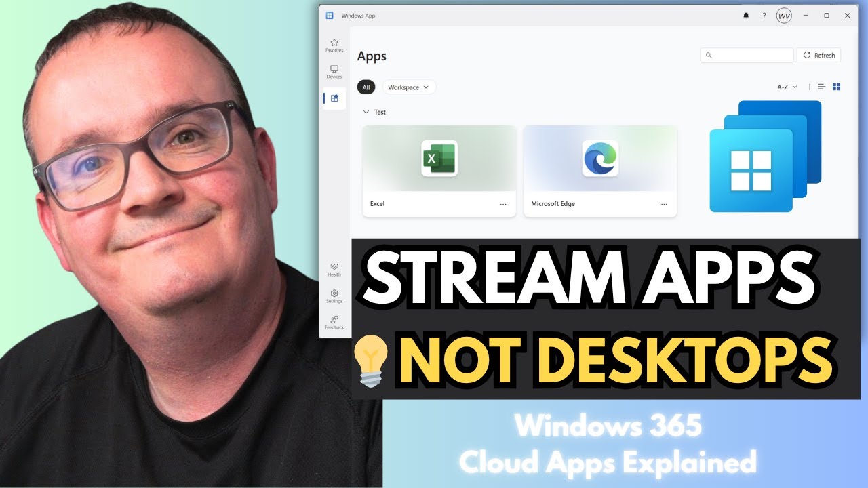
Task: Click the help question mark icon
Action: [764, 16]
